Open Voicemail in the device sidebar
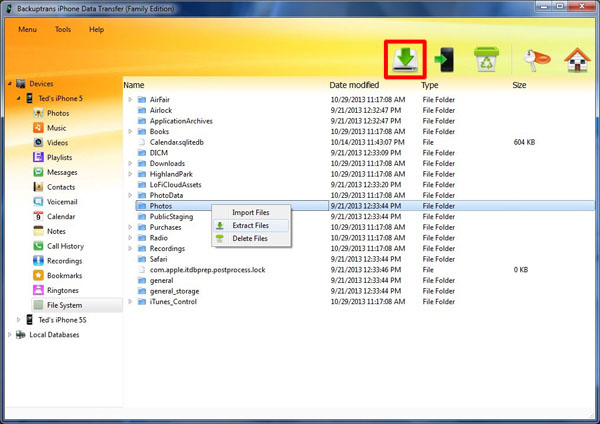The height and width of the screenshot is (424, 600). pos(62,202)
